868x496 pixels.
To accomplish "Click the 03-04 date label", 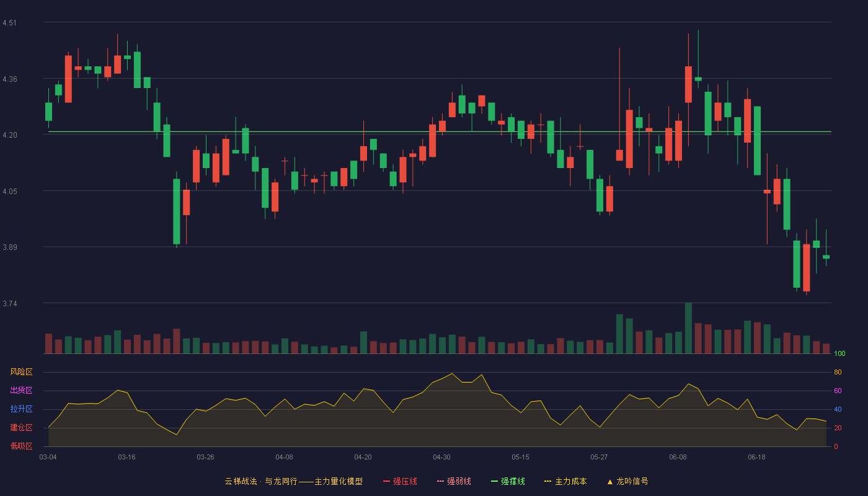I will coord(48,457).
